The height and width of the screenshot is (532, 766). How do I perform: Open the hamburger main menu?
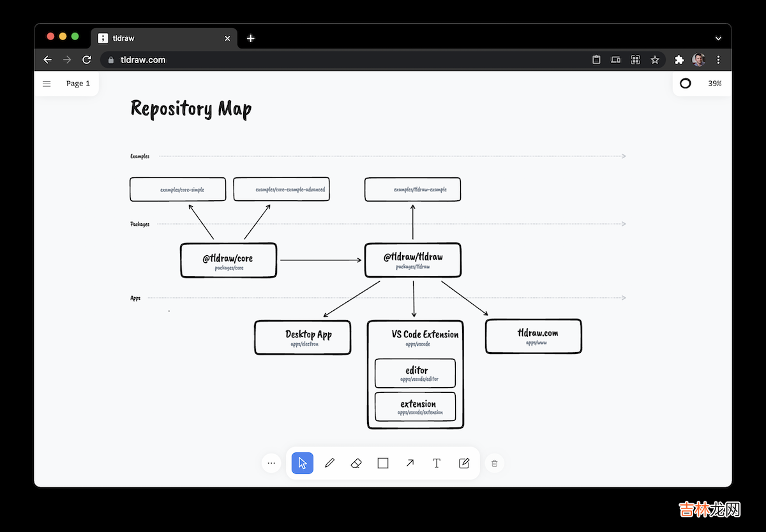(47, 84)
